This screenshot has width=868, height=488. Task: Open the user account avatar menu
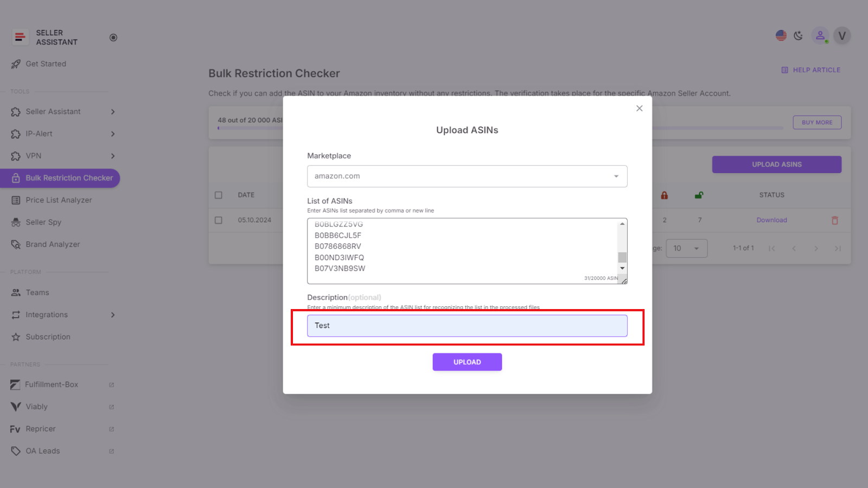pyautogui.click(x=842, y=35)
